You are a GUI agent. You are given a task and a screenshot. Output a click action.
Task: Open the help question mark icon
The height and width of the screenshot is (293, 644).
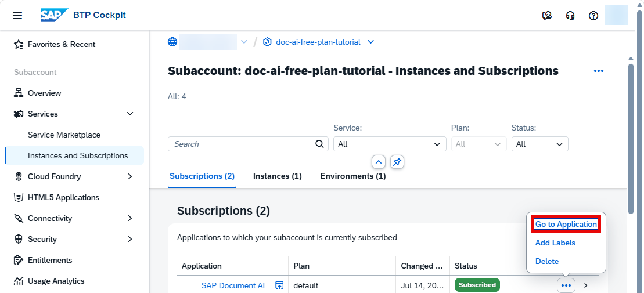(593, 16)
